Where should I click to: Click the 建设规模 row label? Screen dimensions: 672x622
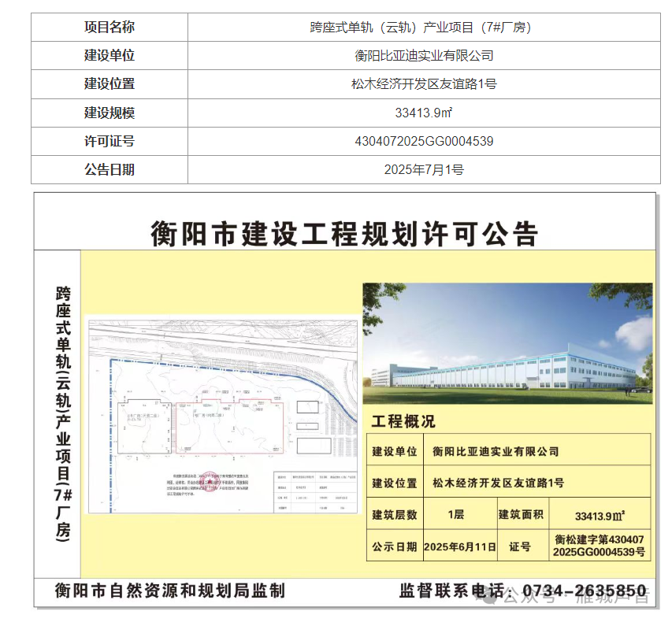click(110, 113)
